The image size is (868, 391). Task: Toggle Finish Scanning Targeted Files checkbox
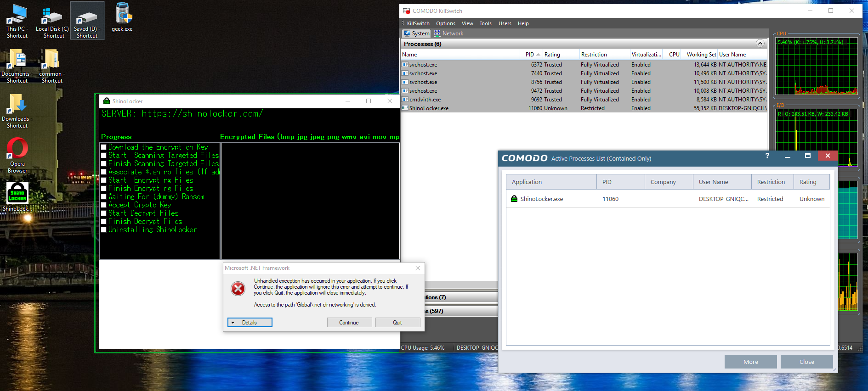pos(104,164)
